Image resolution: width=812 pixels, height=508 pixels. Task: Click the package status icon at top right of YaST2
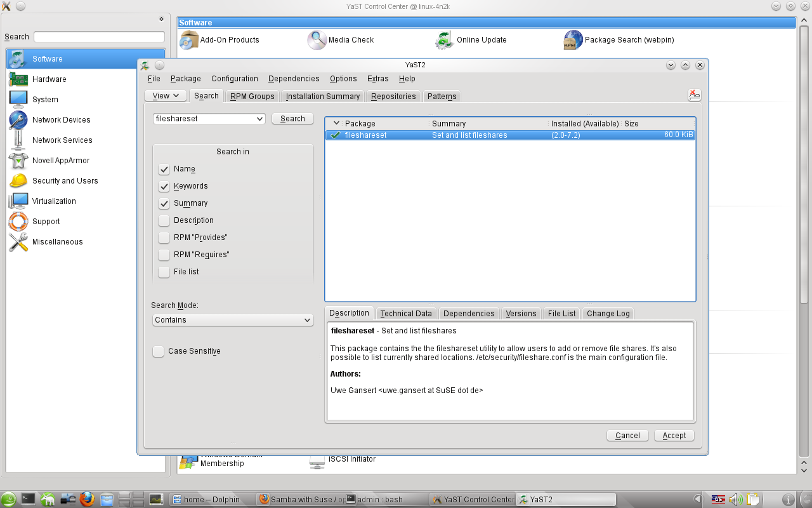point(695,95)
